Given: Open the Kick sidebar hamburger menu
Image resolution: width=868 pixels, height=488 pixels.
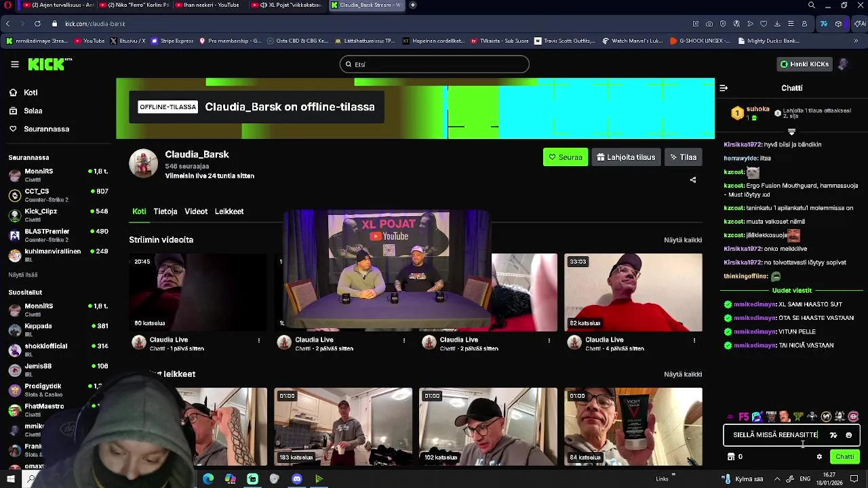Looking at the screenshot, I should (15, 64).
